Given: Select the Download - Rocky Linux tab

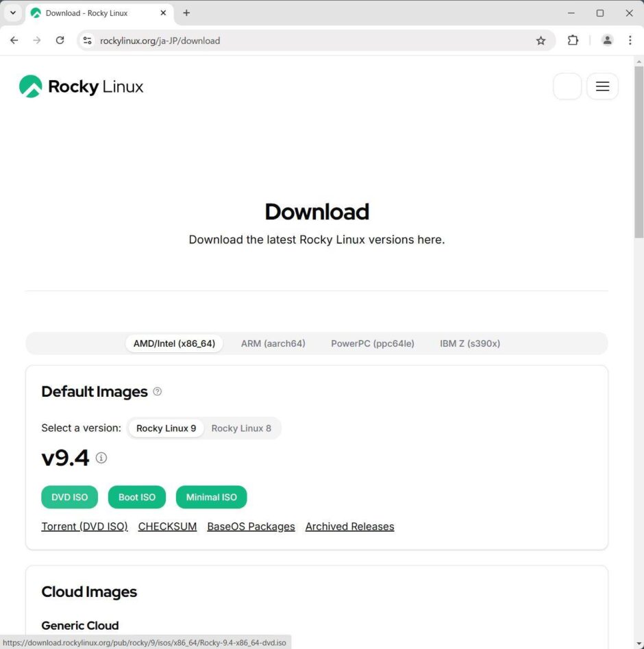Looking at the screenshot, I should (99, 13).
